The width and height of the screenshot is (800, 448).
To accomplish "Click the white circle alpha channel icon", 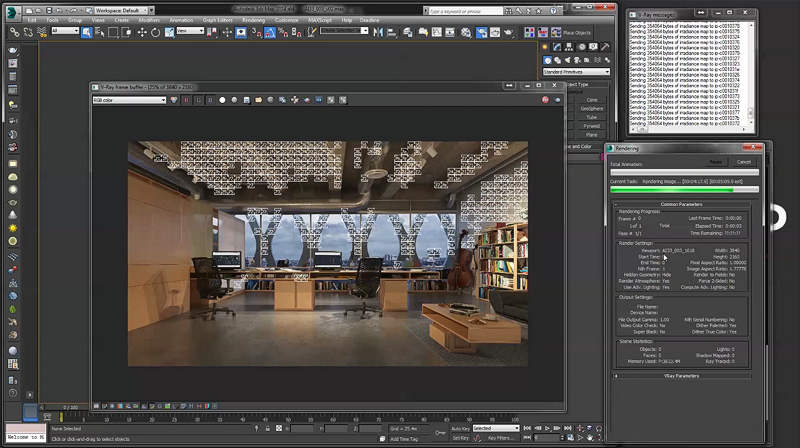I will [x=221, y=100].
